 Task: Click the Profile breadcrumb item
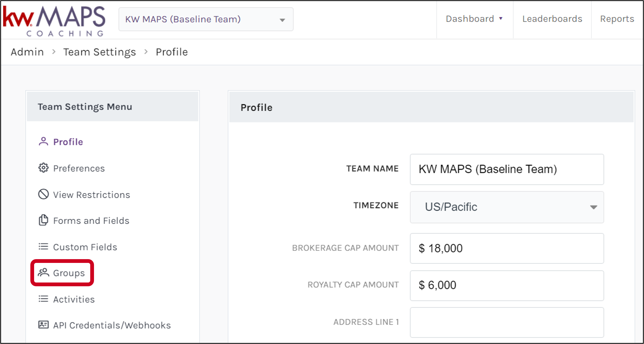172,52
